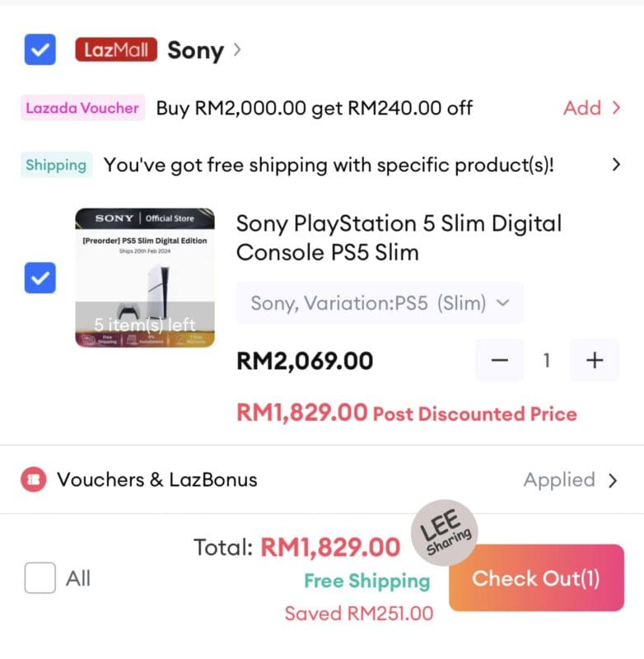Open the Variation PS5 (Slim) dropdown

click(x=380, y=302)
